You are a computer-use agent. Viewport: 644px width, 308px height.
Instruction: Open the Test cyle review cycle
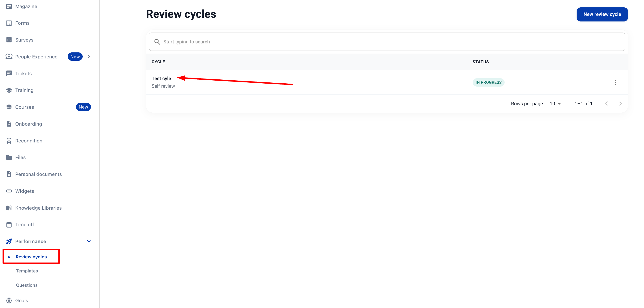tap(161, 79)
